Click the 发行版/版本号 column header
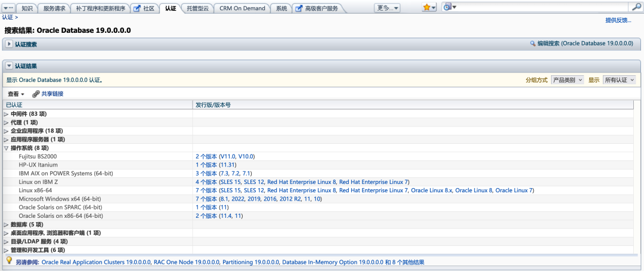644x271 pixels. click(x=413, y=105)
